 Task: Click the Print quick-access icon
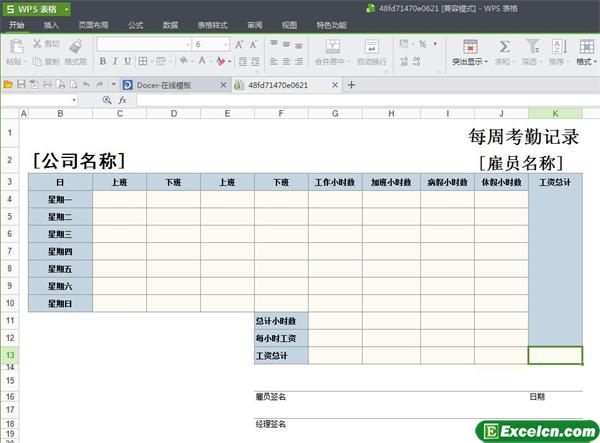pos(47,85)
